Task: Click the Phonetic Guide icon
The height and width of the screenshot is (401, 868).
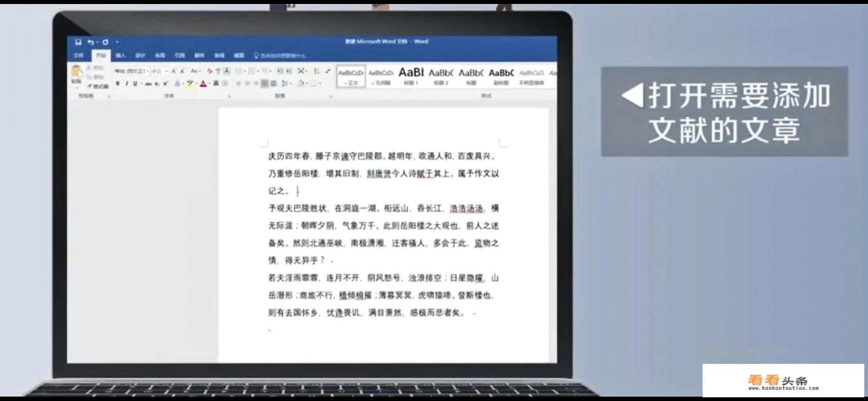Action: (218, 71)
